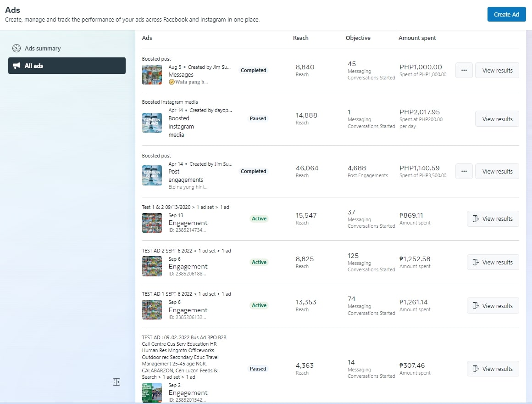Select All ads in sidebar

pos(67,66)
